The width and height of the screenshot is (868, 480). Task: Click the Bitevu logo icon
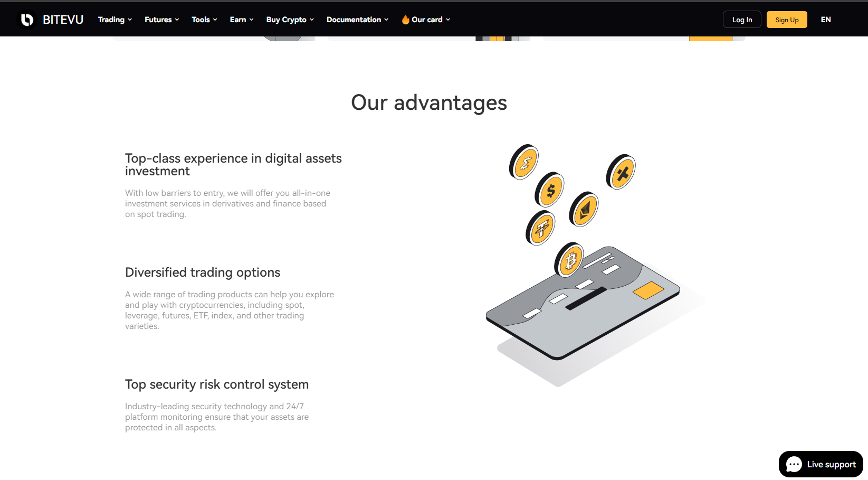click(x=27, y=20)
